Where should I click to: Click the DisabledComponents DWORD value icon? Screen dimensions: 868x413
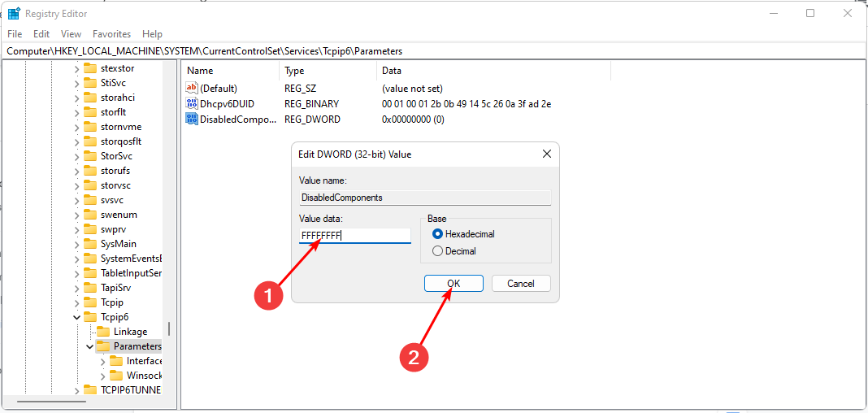click(x=192, y=120)
